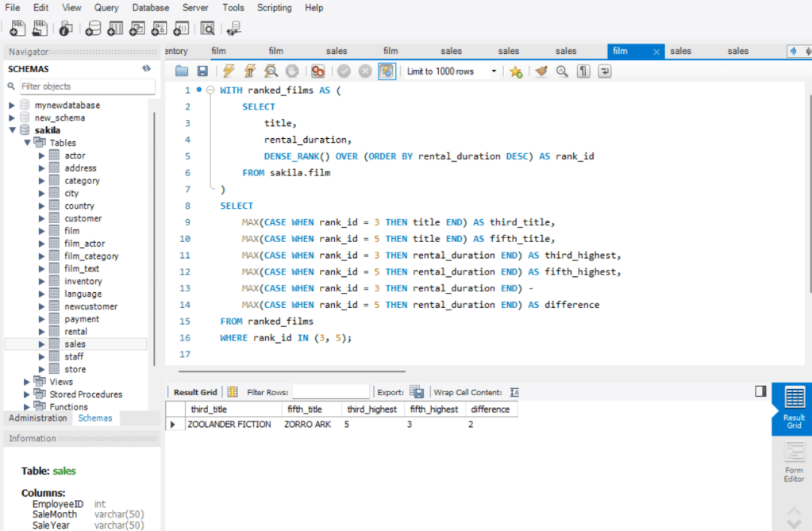The image size is (812, 531).
Task: Export the result set to file
Action: click(x=417, y=392)
